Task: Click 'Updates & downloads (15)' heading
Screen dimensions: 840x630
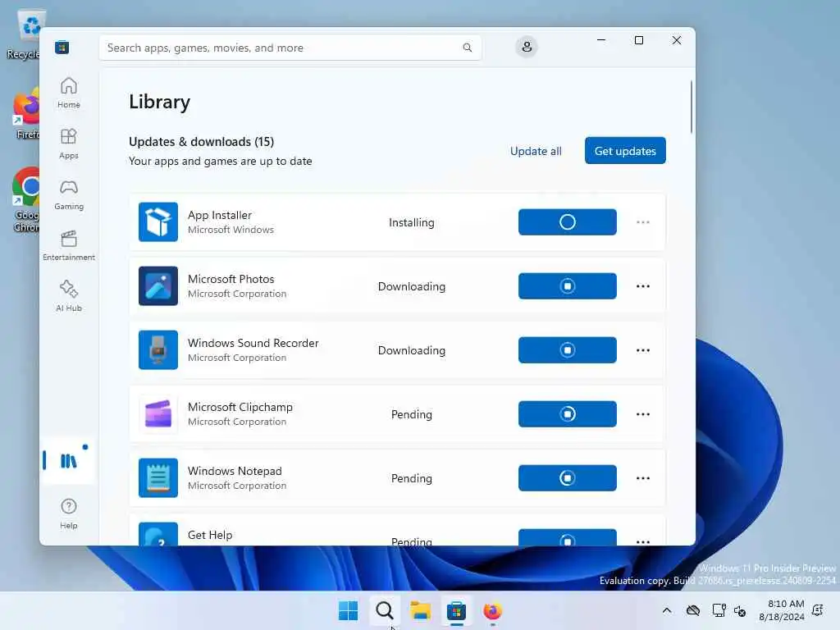Action: (202, 141)
